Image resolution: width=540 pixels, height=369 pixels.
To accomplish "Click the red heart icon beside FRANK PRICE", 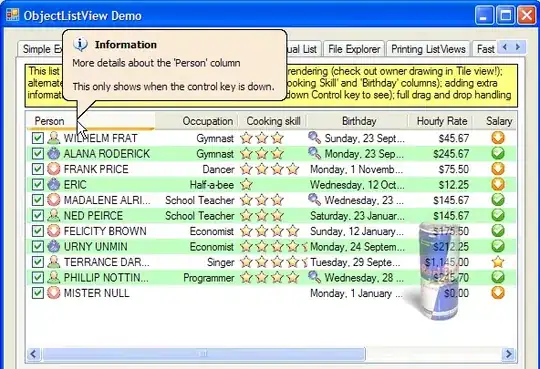I will tap(53, 169).
